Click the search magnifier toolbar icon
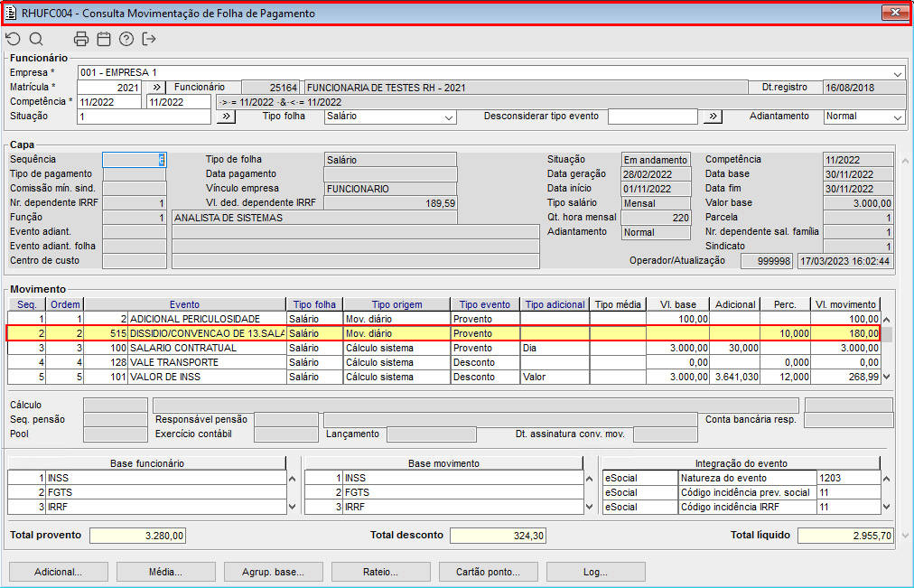The width and height of the screenshot is (914, 588). point(36,39)
